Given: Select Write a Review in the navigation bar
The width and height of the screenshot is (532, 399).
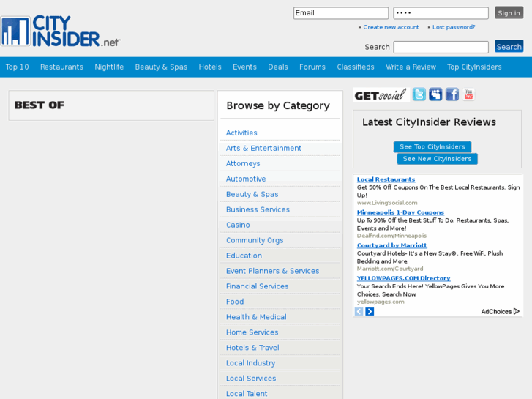Looking at the screenshot, I should pos(411,67).
